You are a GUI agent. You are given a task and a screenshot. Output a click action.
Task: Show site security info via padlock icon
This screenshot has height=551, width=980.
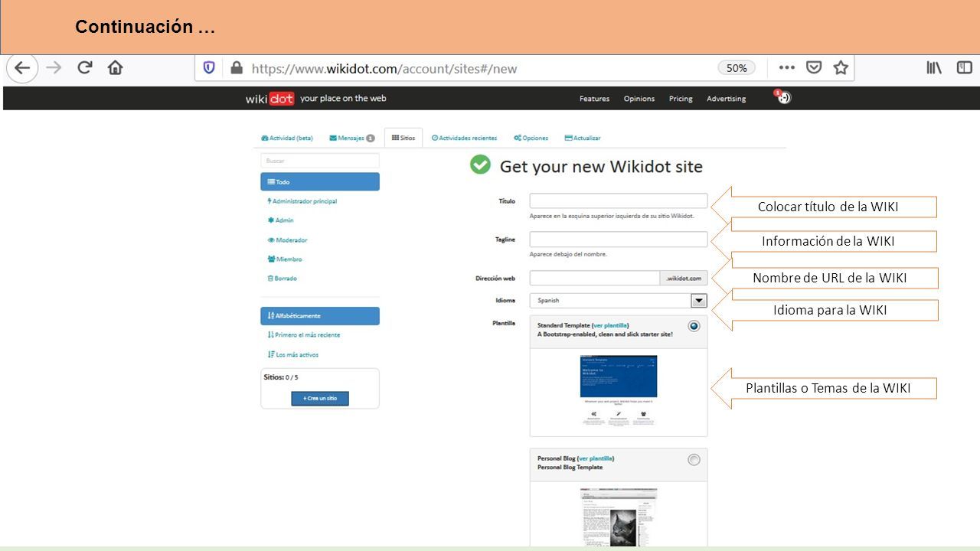tap(237, 68)
